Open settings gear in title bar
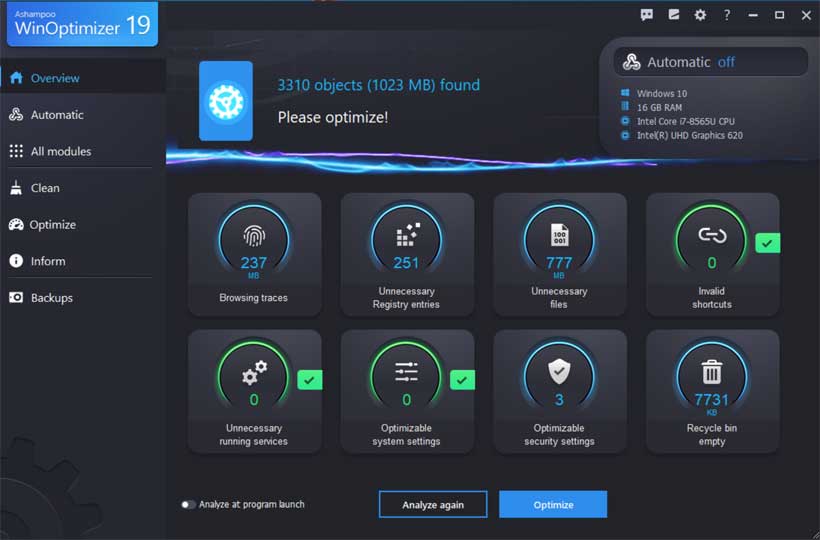 pyautogui.click(x=700, y=15)
